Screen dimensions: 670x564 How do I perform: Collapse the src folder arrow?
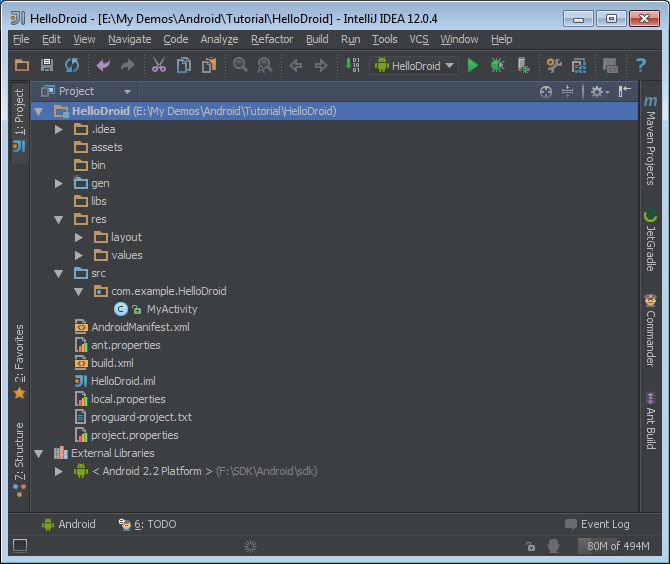coord(59,274)
